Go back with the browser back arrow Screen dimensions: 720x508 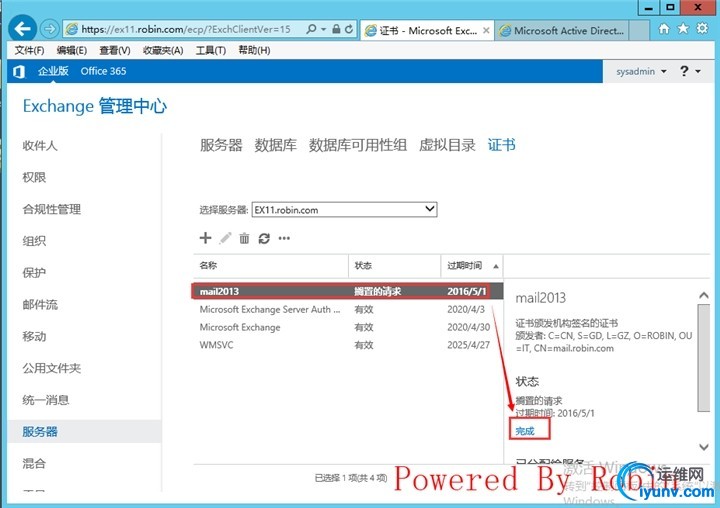tap(22, 29)
